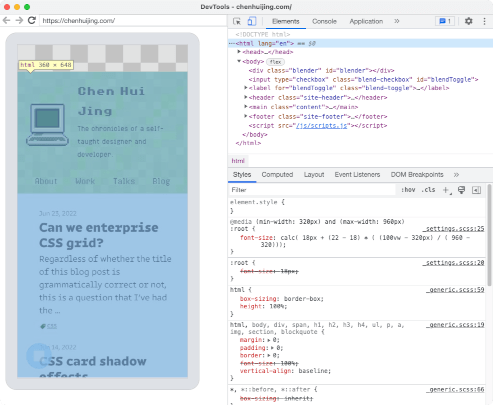
Task: Switch to the Elements tab
Action: (x=286, y=21)
